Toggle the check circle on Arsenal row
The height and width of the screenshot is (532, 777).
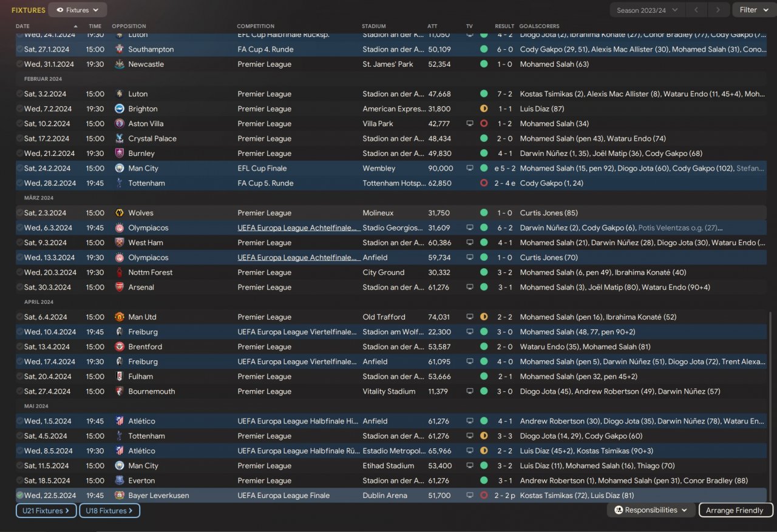click(20, 288)
